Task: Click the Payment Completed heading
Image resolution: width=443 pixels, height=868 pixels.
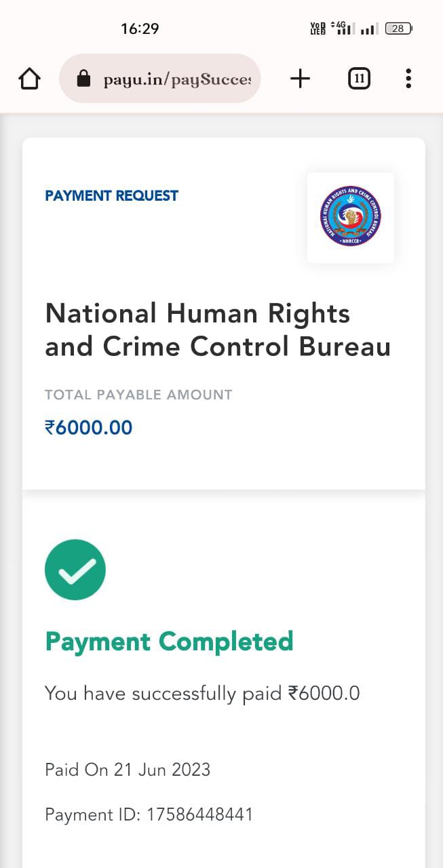Action: [169, 641]
